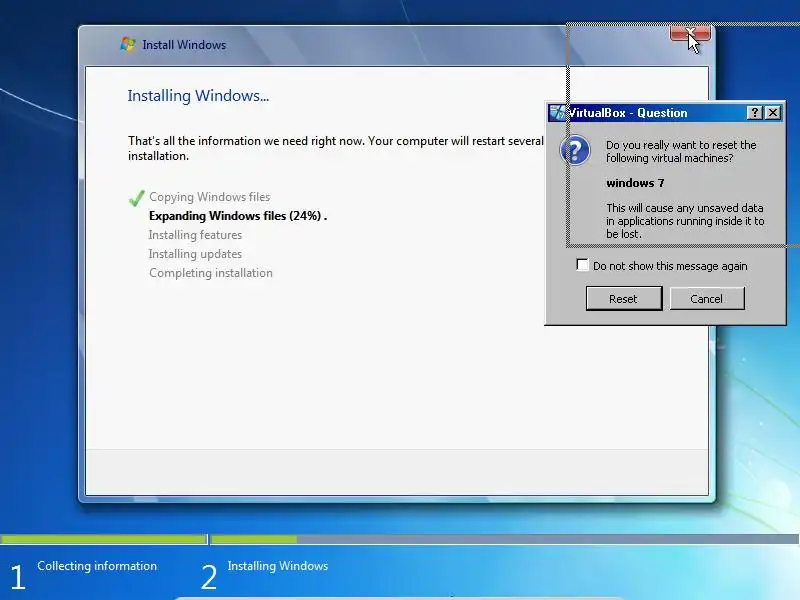This screenshot has width=800, height=600.
Task: Click the blue question mark icon in the dialog
Action: tap(575, 149)
